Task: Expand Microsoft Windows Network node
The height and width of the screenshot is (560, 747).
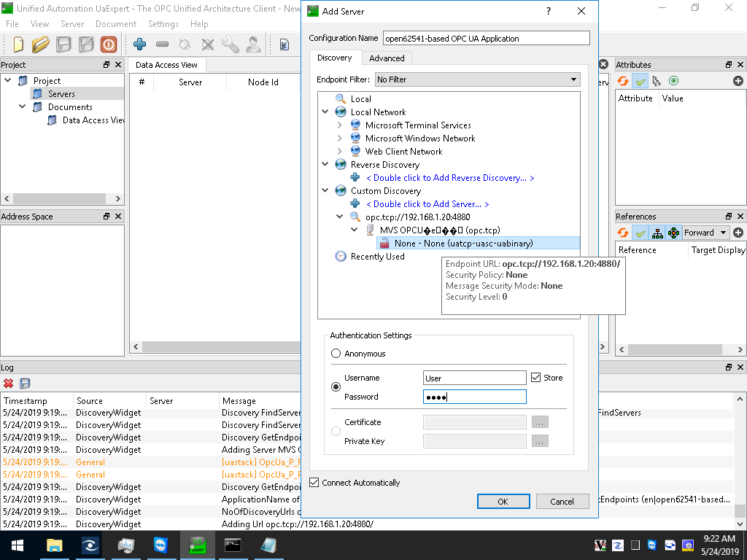Action: 340,138
